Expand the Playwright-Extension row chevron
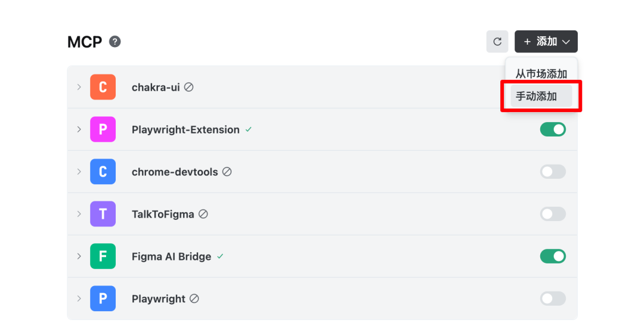Screen dimensions: 644x332 click(x=79, y=129)
